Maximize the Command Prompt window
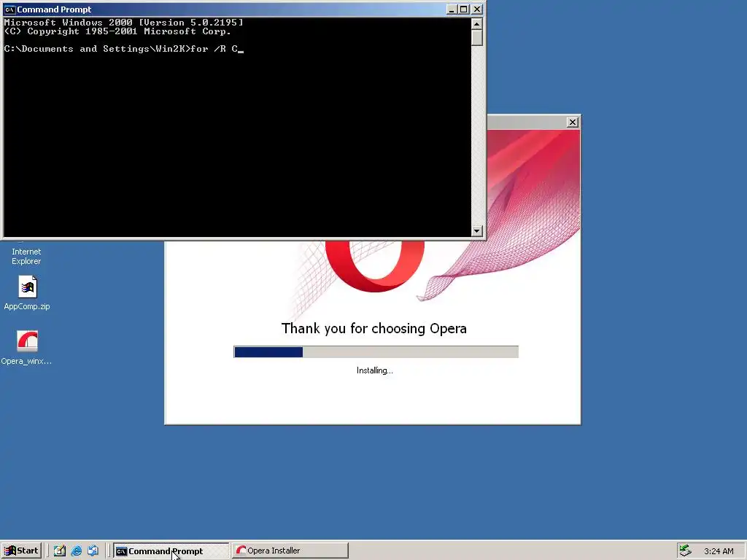This screenshot has width=747, height=560. tap(463, 9)
